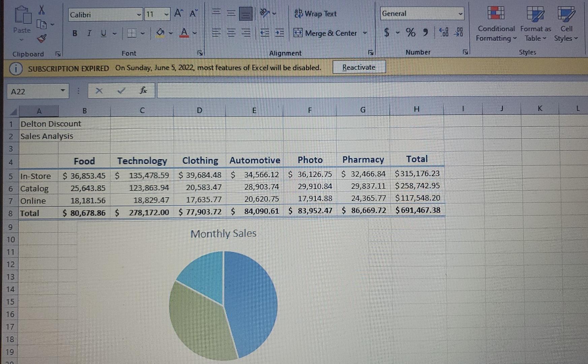Apply the Percent Style format
This screenshot has height=364, width=588.
(410, 32)
